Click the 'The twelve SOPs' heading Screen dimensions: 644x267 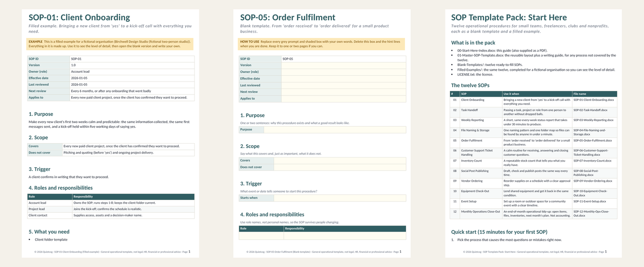point(470,85)
